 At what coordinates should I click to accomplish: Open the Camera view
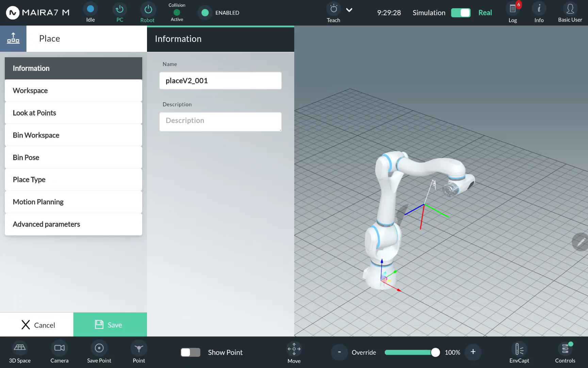60,352
